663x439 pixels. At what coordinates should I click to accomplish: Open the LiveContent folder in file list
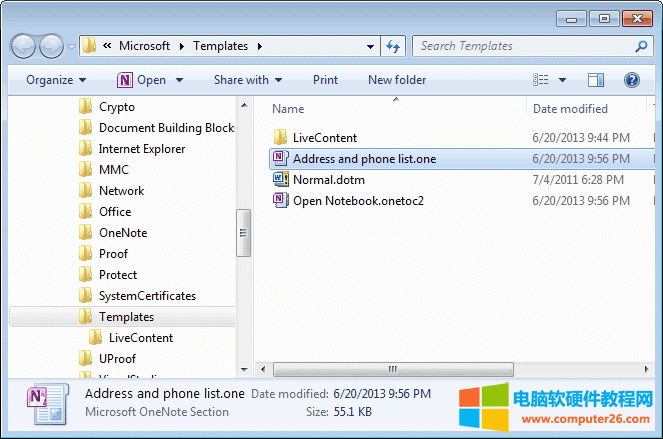click(324, 138)
